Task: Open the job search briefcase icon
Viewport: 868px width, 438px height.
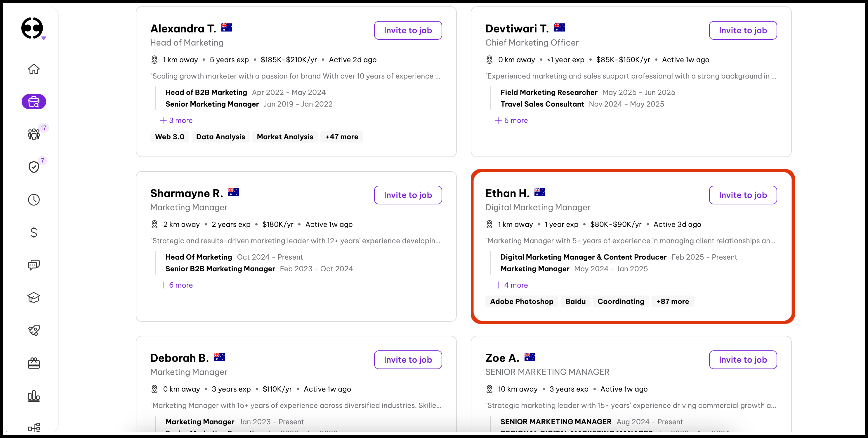Action: [x=34, y=101]
